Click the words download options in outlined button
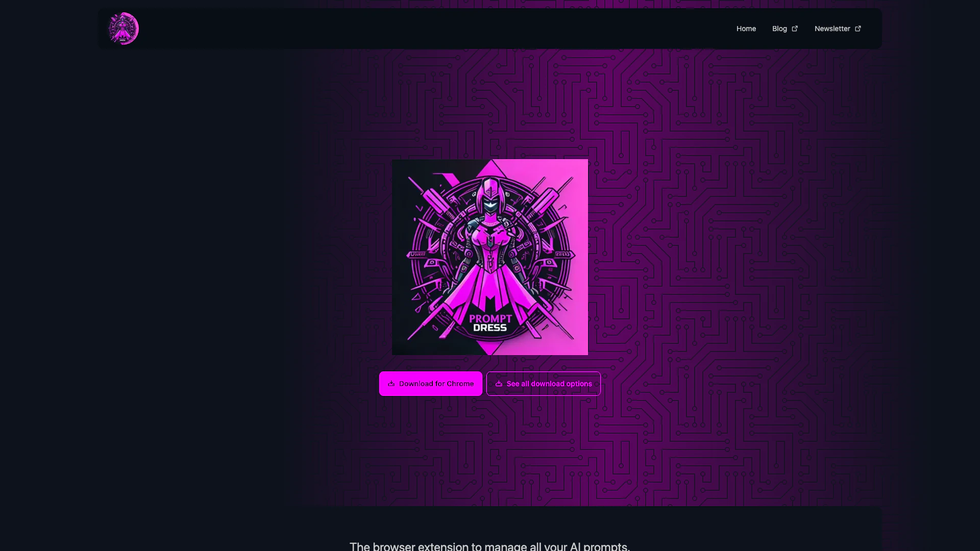980x551 pixels. [561, 384]
